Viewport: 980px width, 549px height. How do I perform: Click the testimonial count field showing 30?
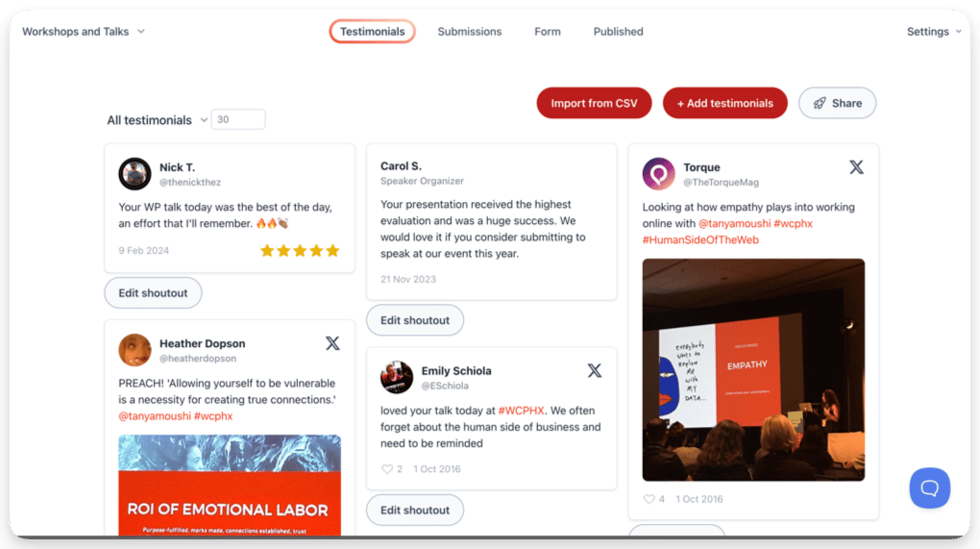point(238,119)
